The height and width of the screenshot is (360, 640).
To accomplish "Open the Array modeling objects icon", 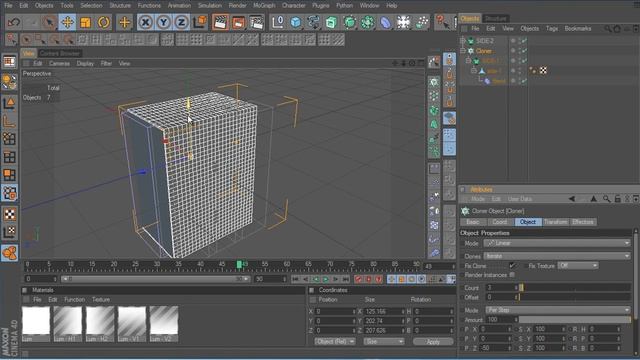I will (x=367, y=22).
